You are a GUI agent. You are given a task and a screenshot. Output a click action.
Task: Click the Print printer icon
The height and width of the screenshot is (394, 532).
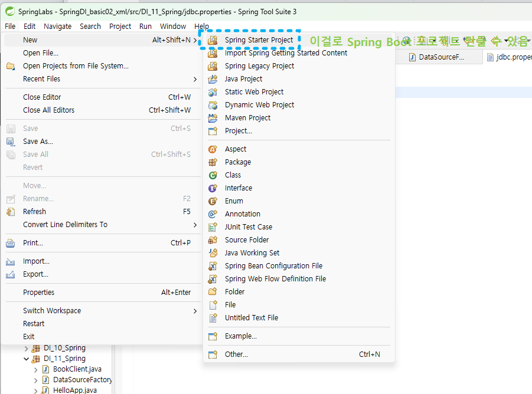pos(11,243)
